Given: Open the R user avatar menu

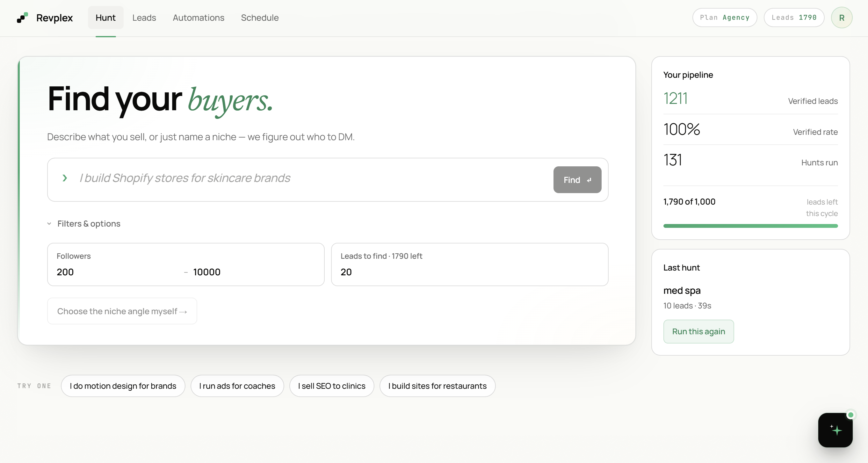Looking at the screenshot, I should click(841, 18).
